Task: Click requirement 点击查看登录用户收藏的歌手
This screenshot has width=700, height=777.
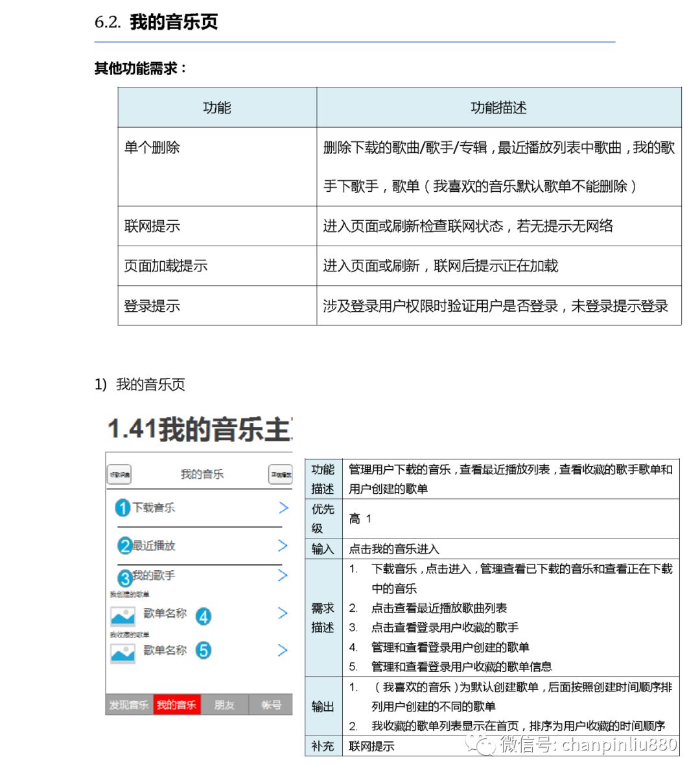Action: coord(445,627)
